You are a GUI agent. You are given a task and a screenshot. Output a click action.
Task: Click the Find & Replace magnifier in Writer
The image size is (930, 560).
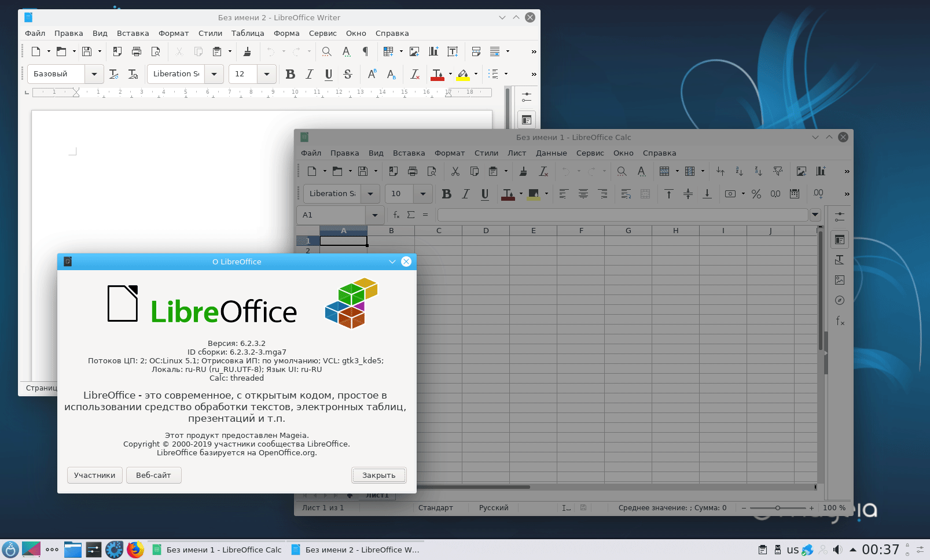tap(326, 51)
